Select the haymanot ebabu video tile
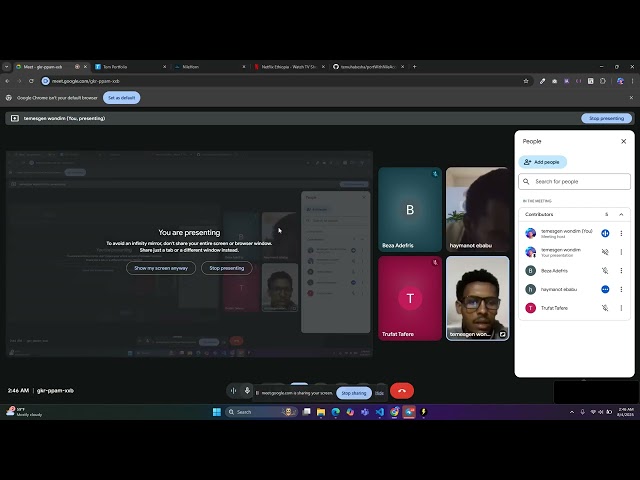Screen dimensions: 640x480 point(478,209)
